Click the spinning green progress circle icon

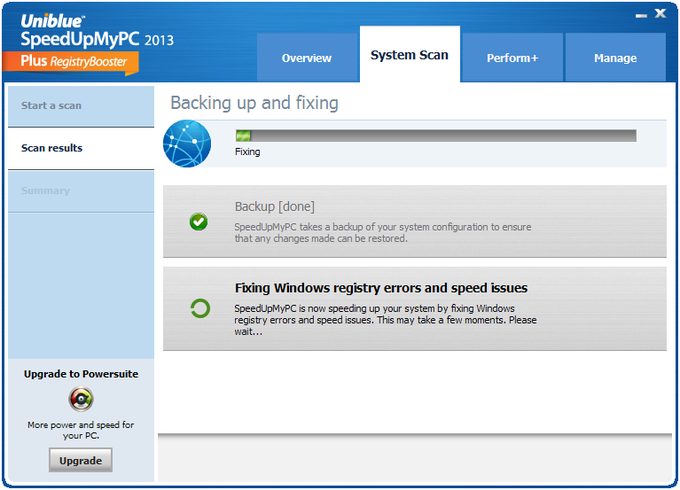[200, 308]
